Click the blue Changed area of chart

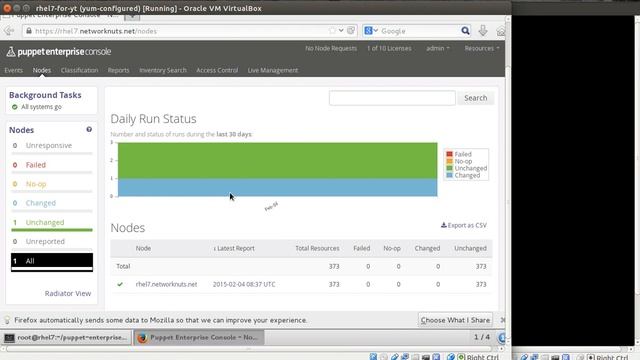click(x=278, y=187)
